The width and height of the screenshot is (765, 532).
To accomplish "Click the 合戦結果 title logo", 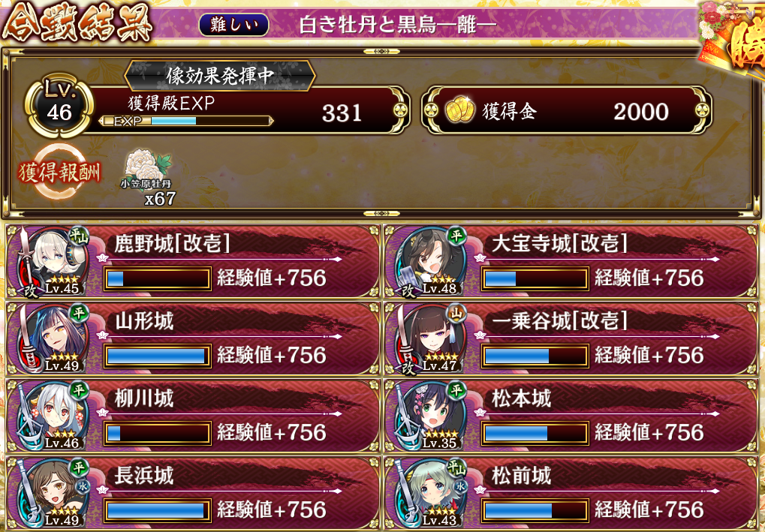I will 77,23.
